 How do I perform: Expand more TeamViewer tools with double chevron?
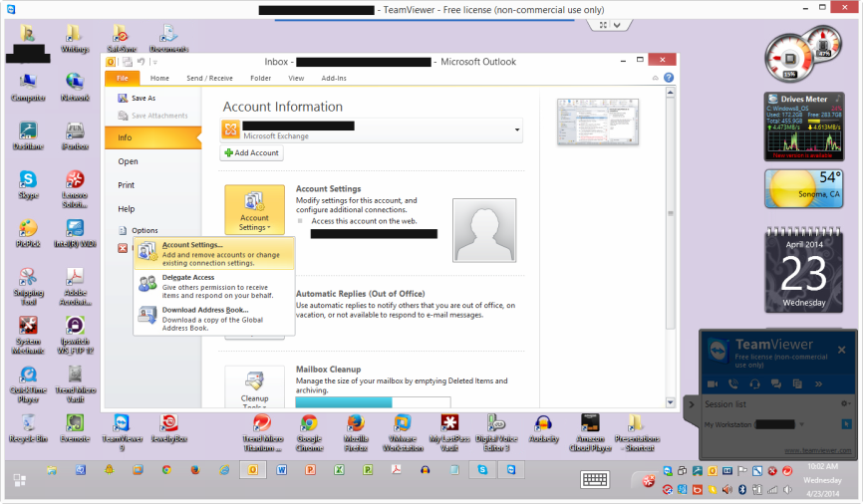(819, 383)
